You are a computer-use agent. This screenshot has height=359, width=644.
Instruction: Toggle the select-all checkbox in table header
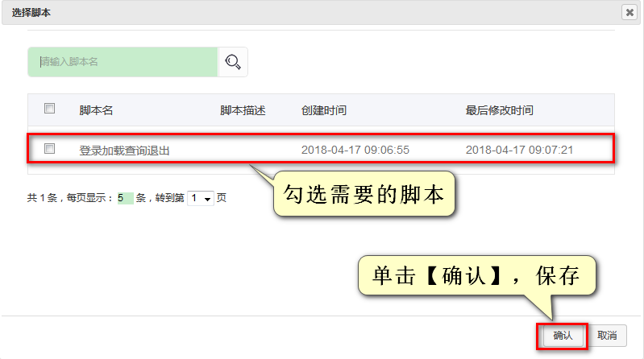(x=49, y=109)
